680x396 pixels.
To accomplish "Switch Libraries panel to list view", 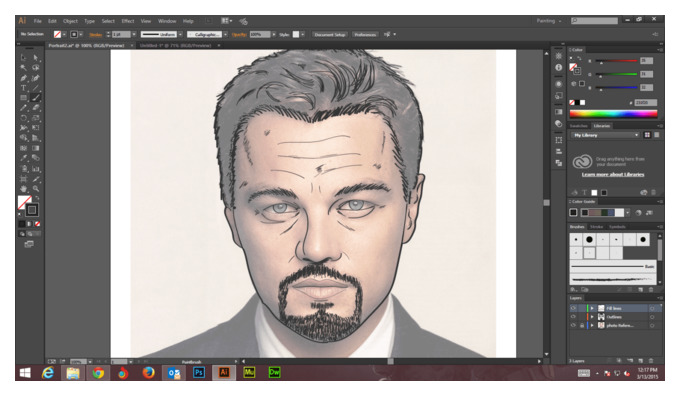I will (x=657, y=135).
